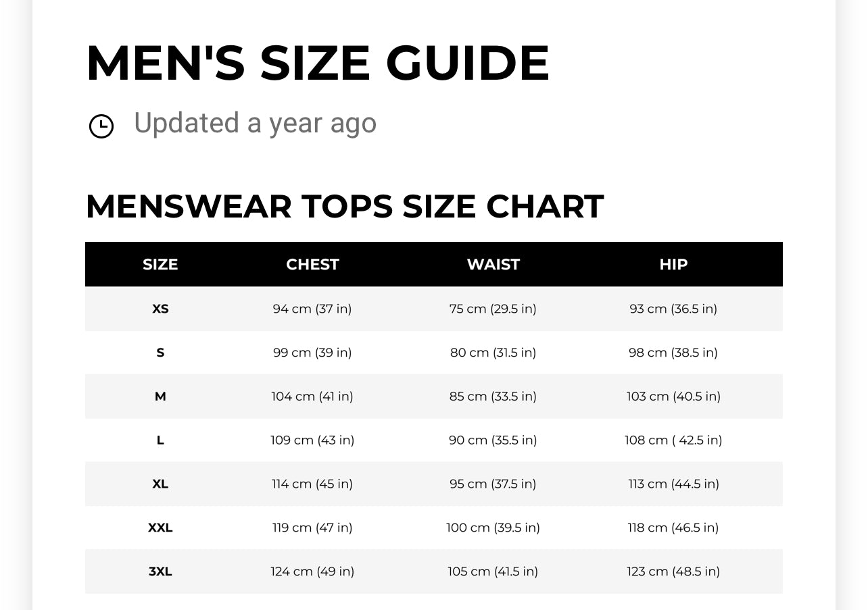Click the Men's Size Guide heading

coord(318,63)
